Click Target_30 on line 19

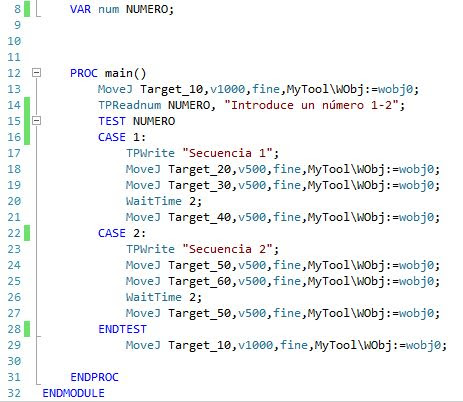pyautogui.click(x=199, y=185)
